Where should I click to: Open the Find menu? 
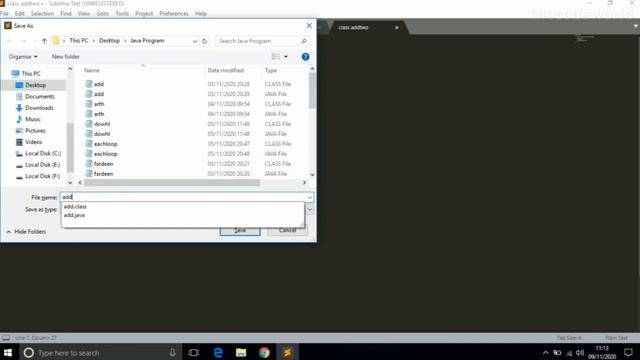(x=66, y=13)
